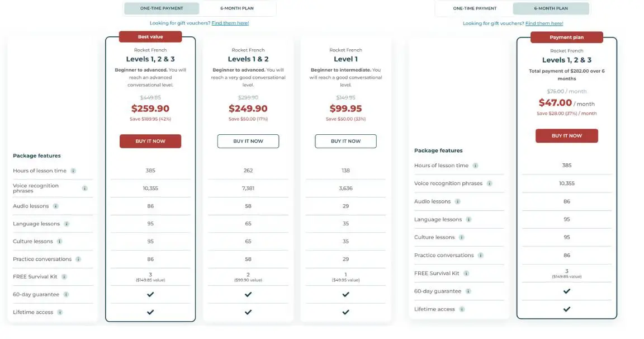The width and height of the screenshot is (644, 339).
Task: Follow right panel 'Find them here' voucher link
Action: point(544,23)
